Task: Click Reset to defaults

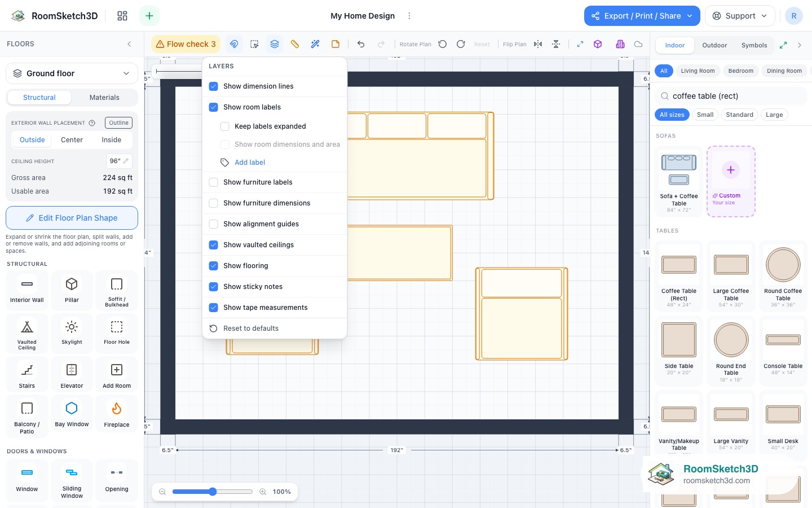Action: pyautogui.click(x=251, y=329)
